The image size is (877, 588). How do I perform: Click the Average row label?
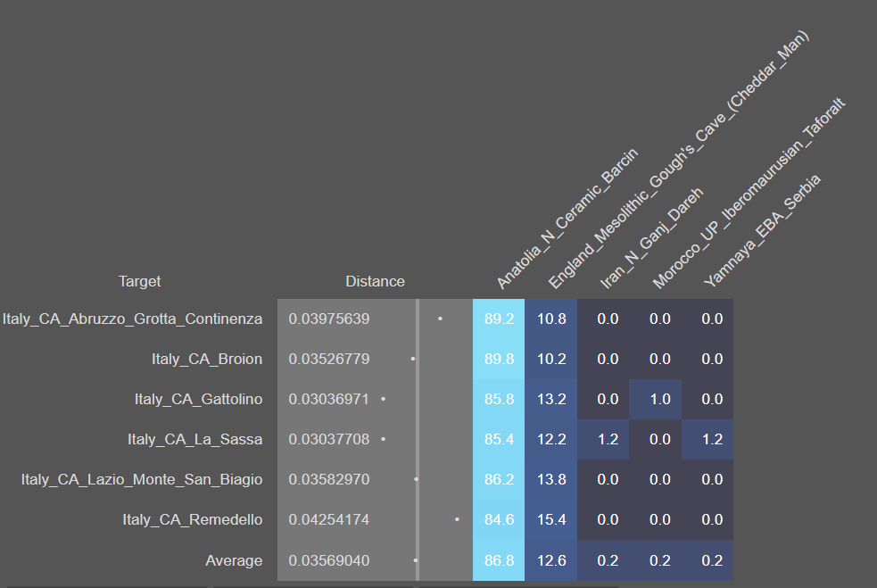pyautogui.click(x=234, y=560)
